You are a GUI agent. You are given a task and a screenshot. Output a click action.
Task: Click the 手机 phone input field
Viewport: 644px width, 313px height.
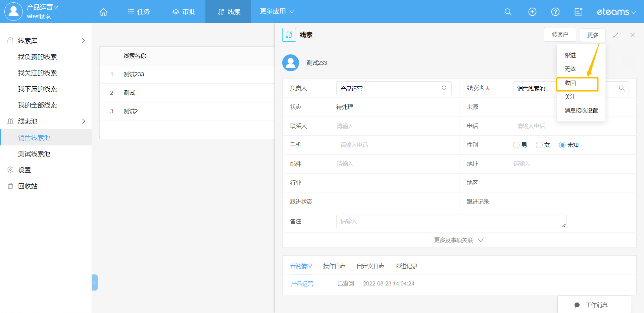tap(394, 145)
